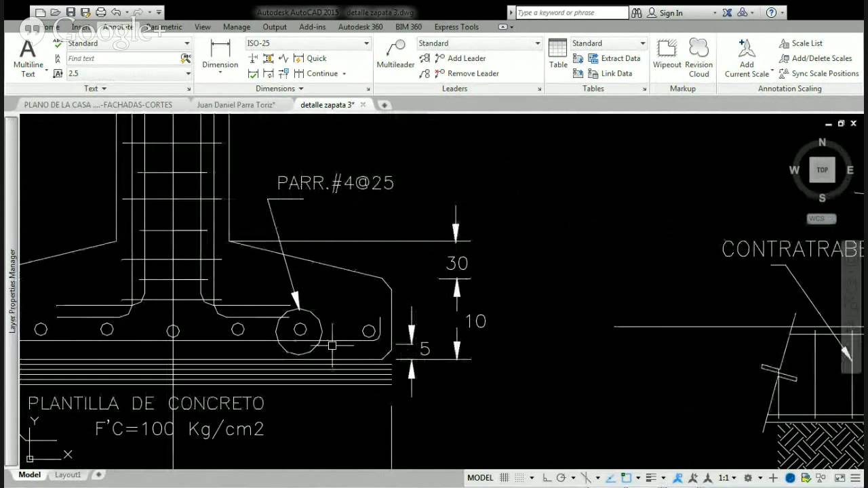The height and width of the screenshot is (488, 868).
Task: Toggle Ortho mode on the status bar
Action: click(547, 478)
